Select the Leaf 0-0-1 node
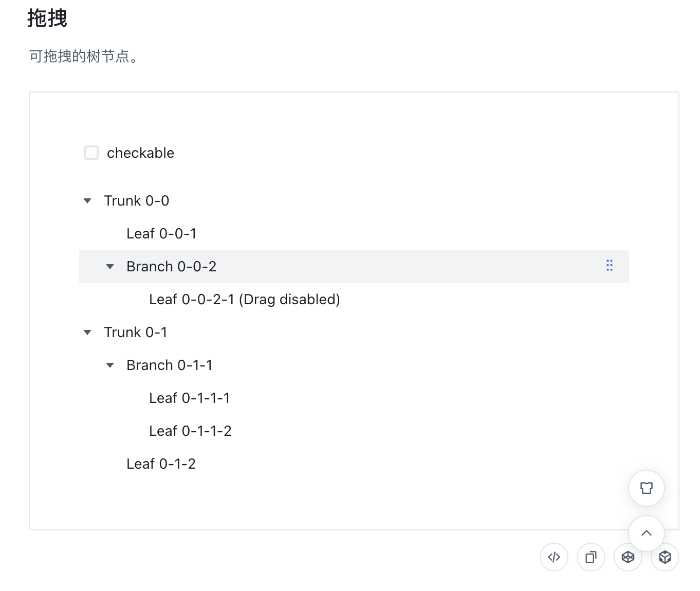700x591 pixels. (x=161, y=233)
